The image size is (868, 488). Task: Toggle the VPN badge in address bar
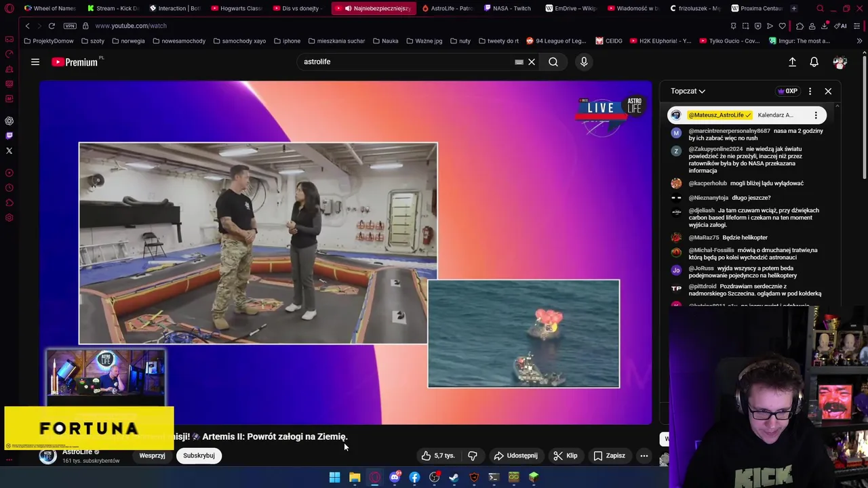(x=70, y=26)
